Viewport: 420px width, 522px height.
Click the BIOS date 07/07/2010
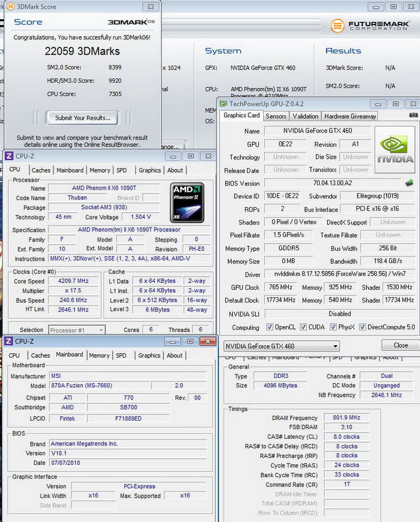(128, 463)
